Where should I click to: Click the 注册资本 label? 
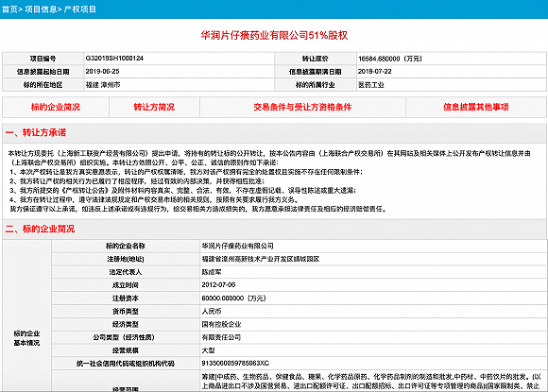tap(126, 298)
